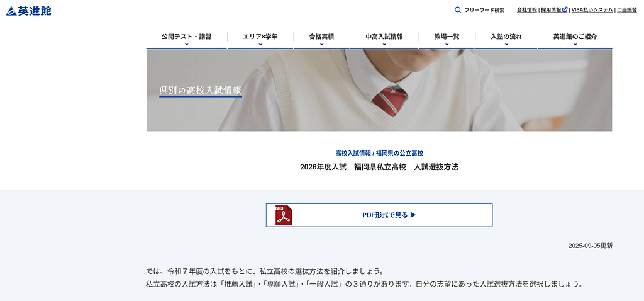Select the 教場一覧 navigation label
This screenshot has height=301, width=644.
click(447, 37)
